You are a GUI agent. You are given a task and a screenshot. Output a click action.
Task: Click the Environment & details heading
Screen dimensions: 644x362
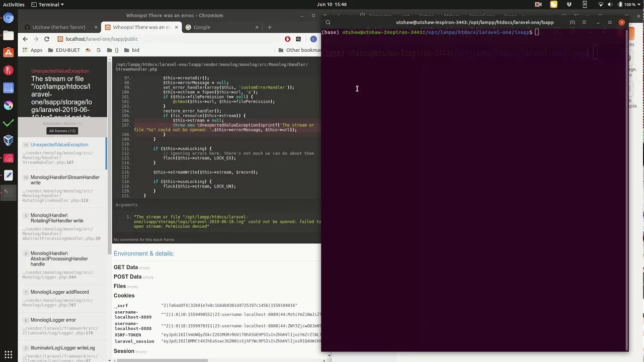pyautogui.click(x=144, y=253)
